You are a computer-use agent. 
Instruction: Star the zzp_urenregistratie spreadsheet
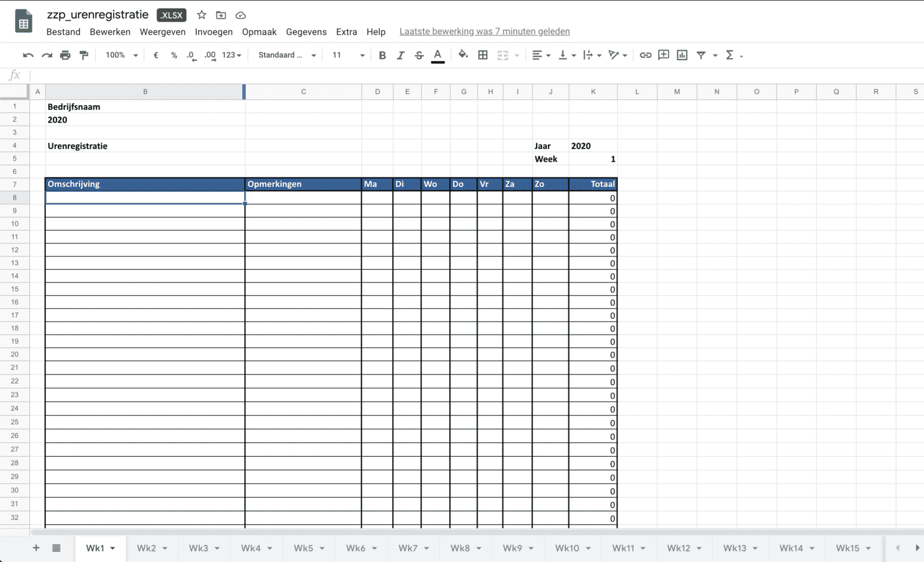(201, 14)
